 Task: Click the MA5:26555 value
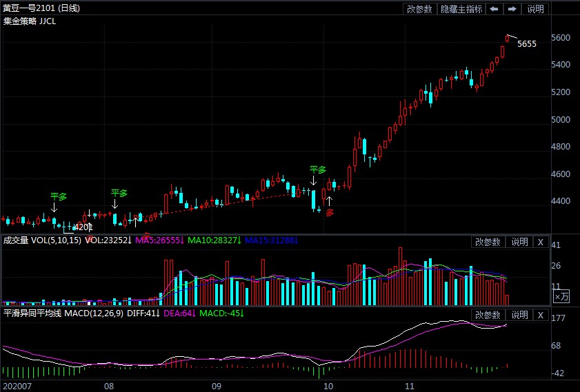click(x=160, y=240)
